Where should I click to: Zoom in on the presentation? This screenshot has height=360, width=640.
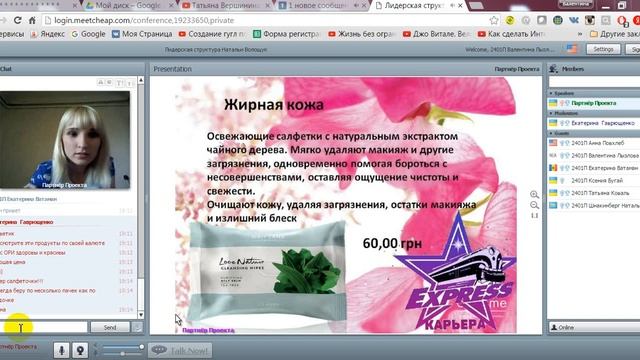click(x=534, y=195)
